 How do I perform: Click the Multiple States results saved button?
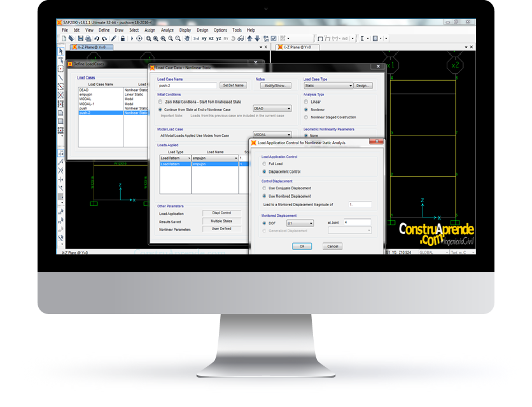221,221
